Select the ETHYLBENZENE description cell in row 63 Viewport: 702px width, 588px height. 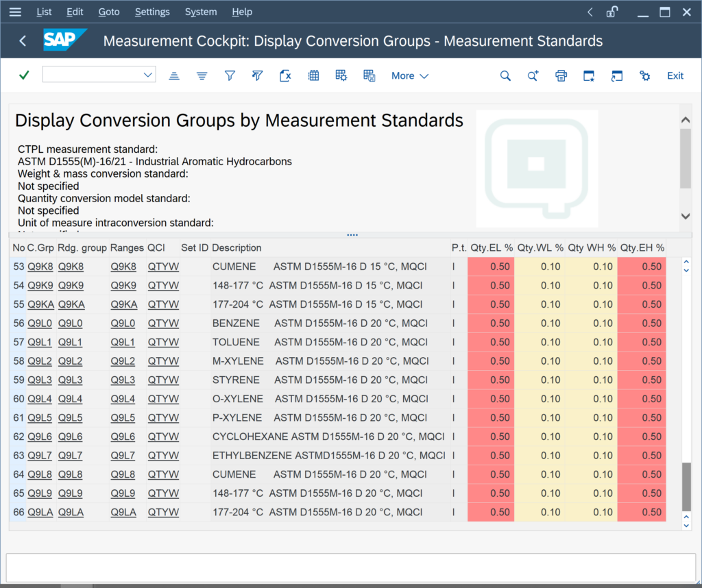pyautogui.click(x=330, y=456)
